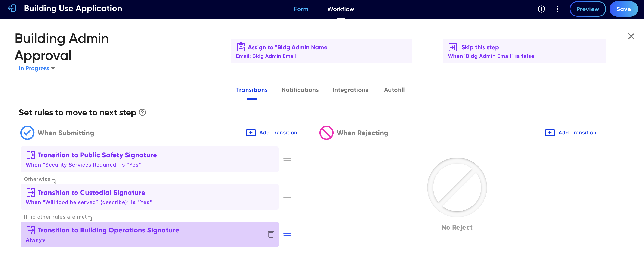Switch to the Workflow tab
The image size is (644, 263).
[x=341, y=9]
